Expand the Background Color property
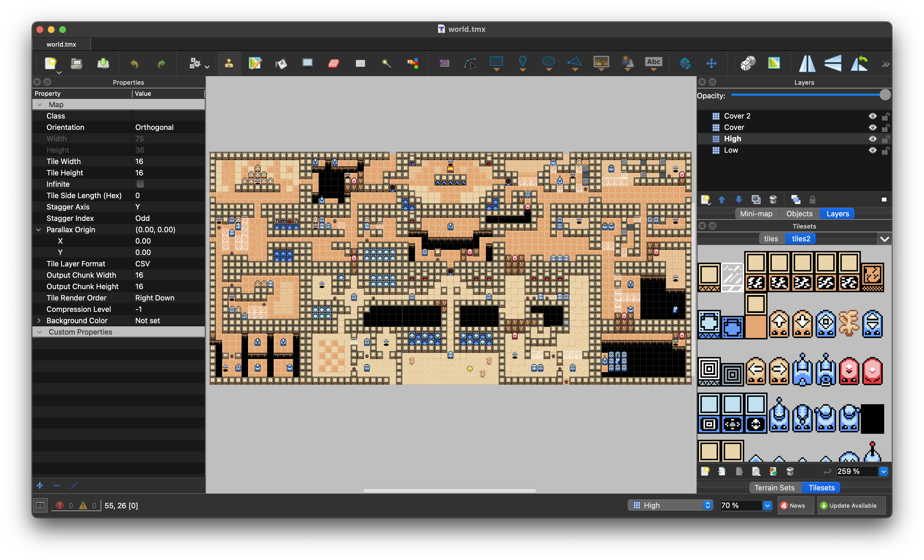The width and height of the screenshot is (924, 560). point(39,320)
